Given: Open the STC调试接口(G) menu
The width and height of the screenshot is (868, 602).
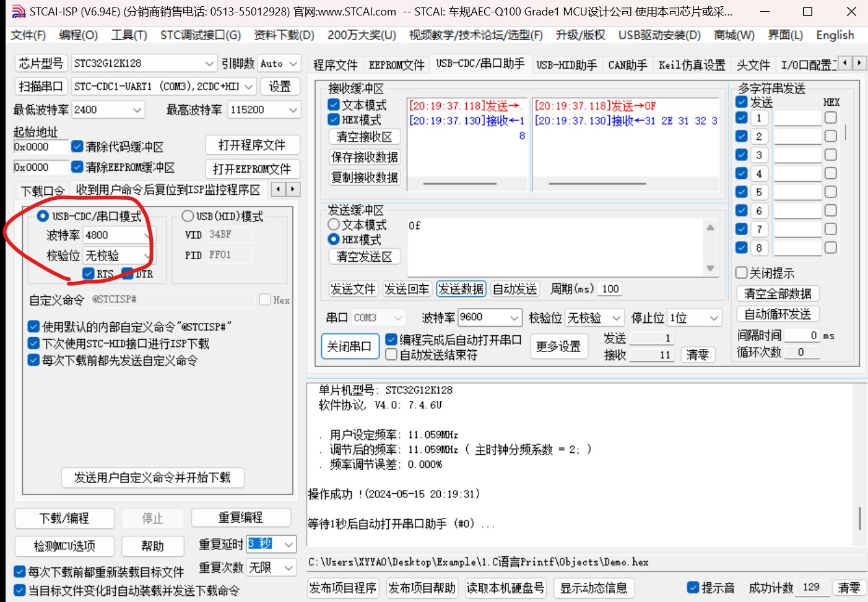Looking at the screenshot, I should pos(201,35).
